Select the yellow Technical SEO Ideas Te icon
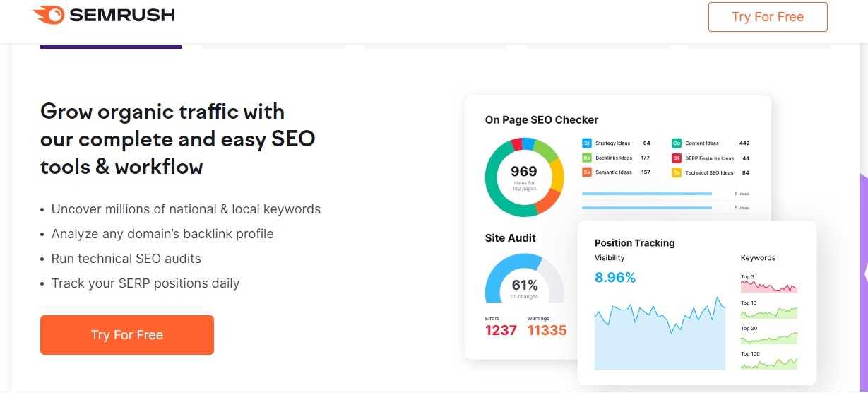The image size is (868, 393). [x=677, y=172]
